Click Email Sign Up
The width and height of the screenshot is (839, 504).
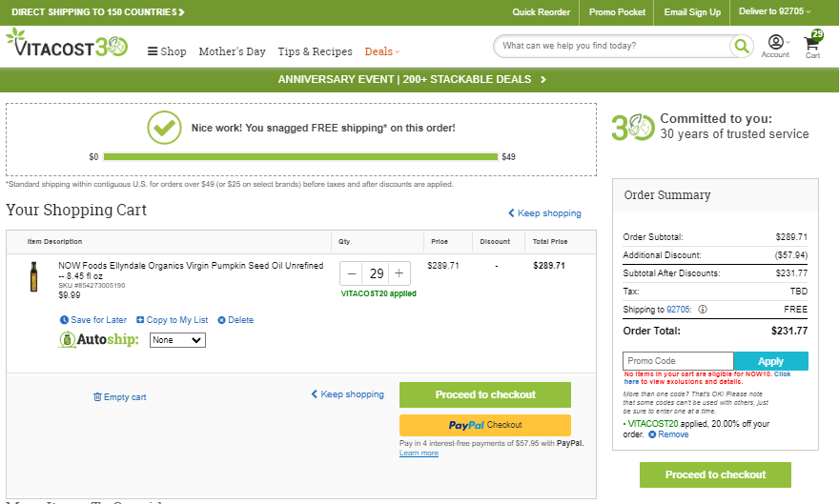[692, 11]
